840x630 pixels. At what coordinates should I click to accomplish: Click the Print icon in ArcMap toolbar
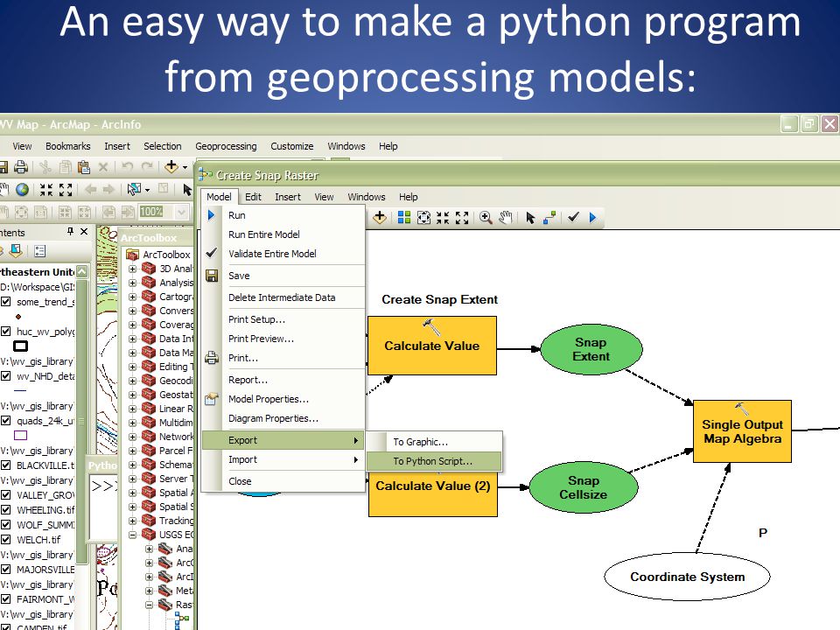coord(20,166)
